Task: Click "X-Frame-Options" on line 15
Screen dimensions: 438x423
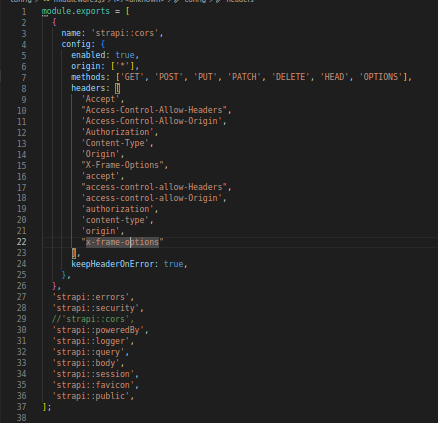Action: click(x=122, y=165)
